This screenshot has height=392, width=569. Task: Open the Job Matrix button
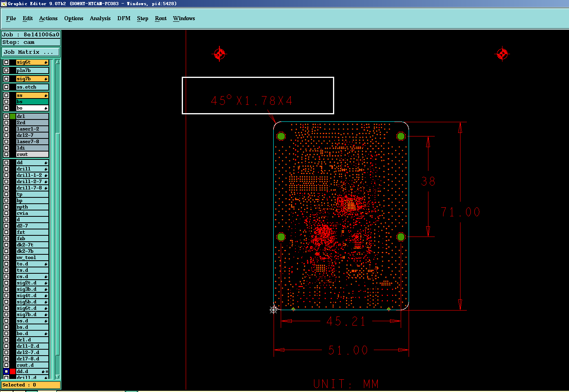click(x=31, y=52)
